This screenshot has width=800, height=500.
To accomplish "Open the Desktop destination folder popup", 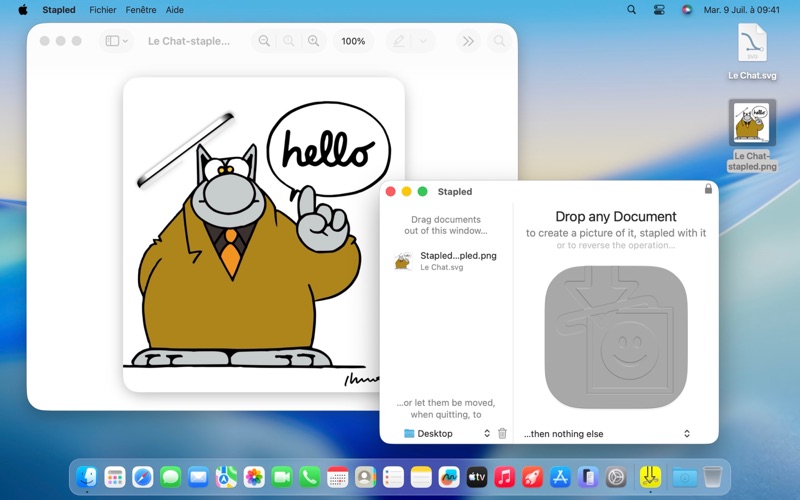I will coord(447,433).
